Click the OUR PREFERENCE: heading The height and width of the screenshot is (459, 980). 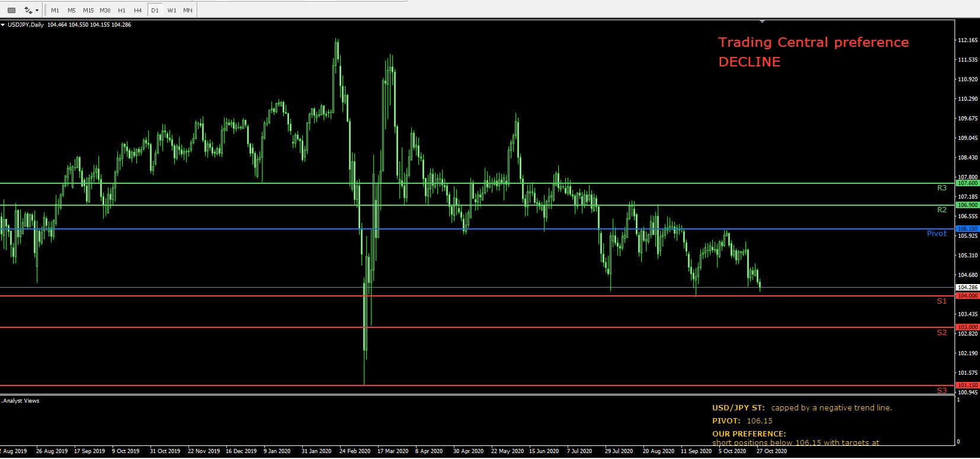coord(749,434)
